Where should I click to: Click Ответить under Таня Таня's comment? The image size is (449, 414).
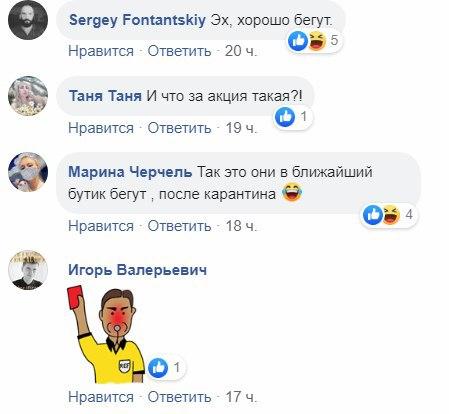179,128
